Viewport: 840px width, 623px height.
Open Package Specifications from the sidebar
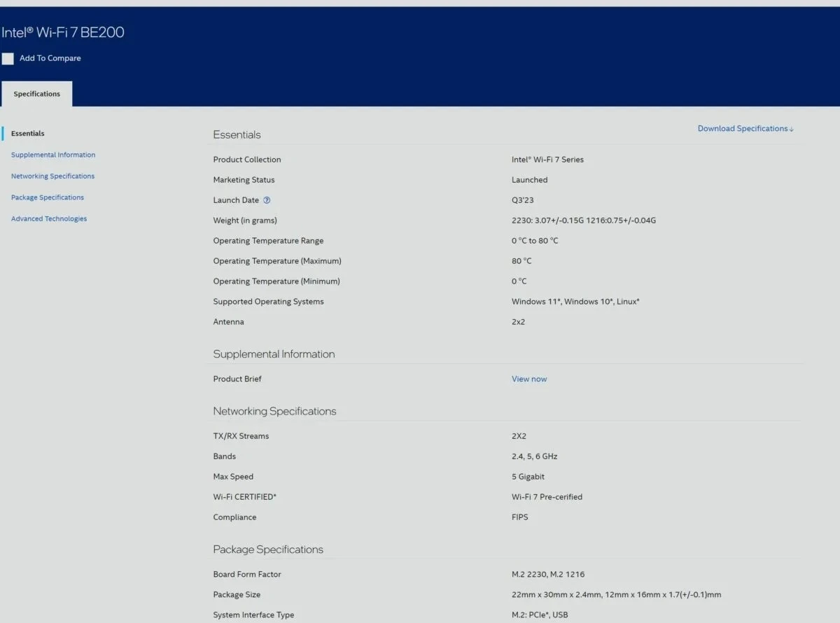(x=48, y=197)
